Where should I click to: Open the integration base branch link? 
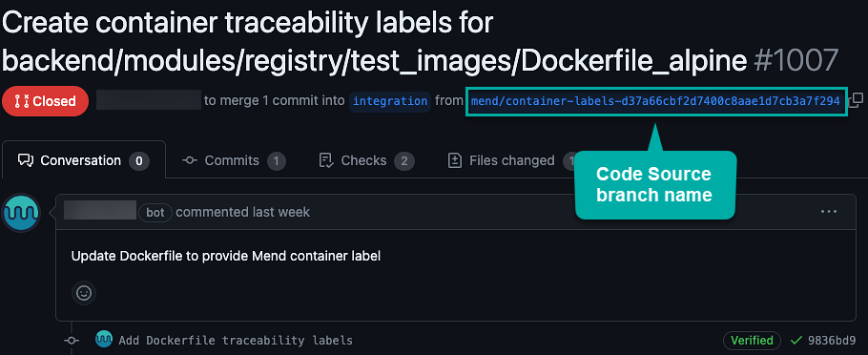pyautogui.click(x=390, y=101)
